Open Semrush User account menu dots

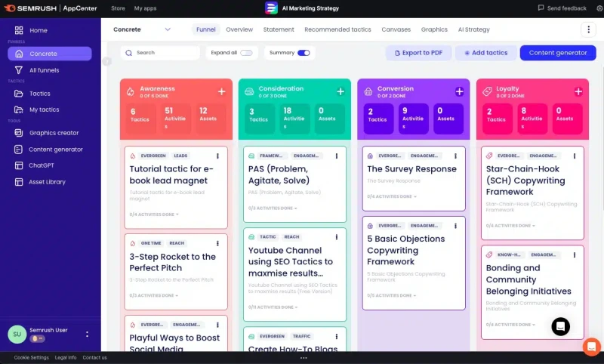coord(87,335)
